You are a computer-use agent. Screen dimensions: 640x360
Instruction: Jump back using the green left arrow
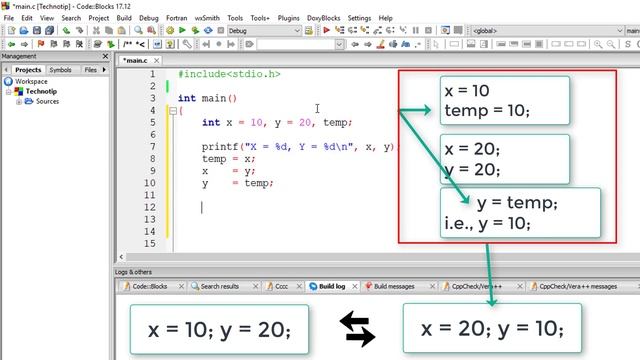11,44
